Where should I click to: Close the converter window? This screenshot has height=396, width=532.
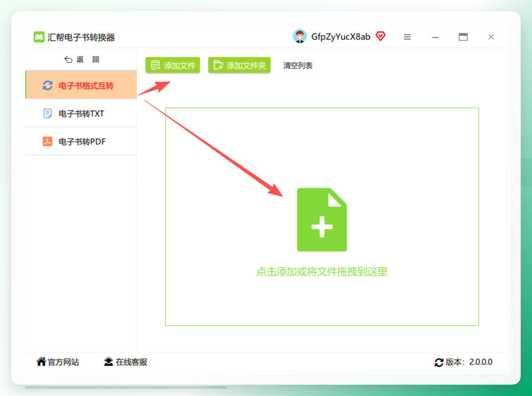click(x=491, y=37)
